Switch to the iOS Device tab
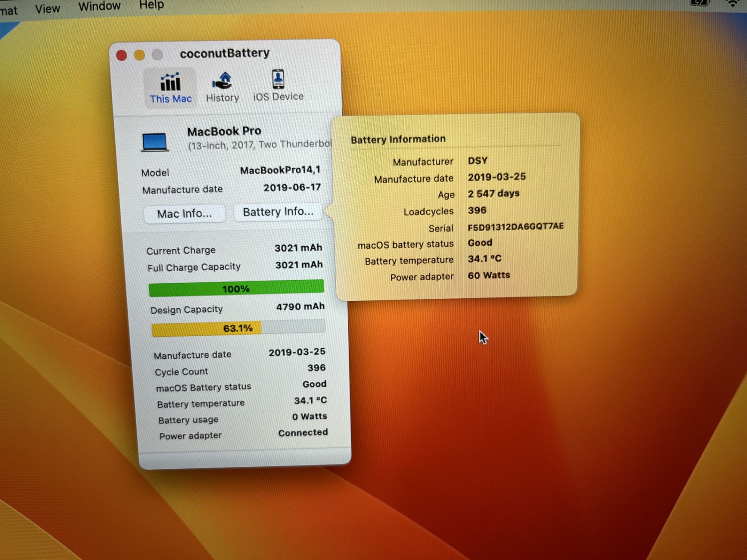 tap(278, 85)
